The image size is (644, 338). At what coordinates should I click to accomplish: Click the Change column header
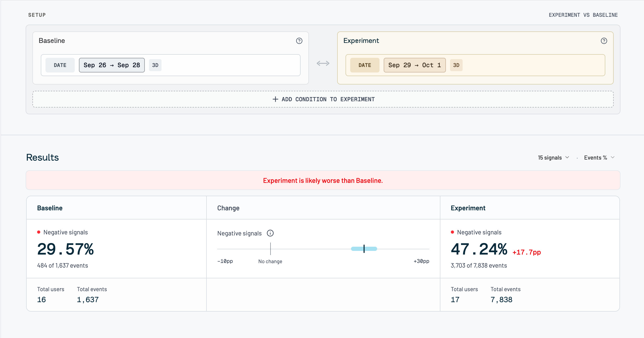click(x=228, y=208)
